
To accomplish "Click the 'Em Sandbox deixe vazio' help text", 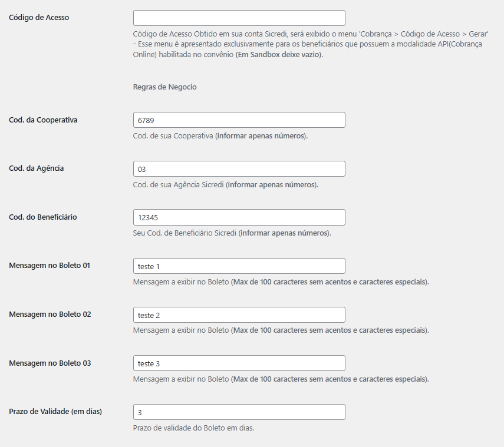I will point(279,55).
